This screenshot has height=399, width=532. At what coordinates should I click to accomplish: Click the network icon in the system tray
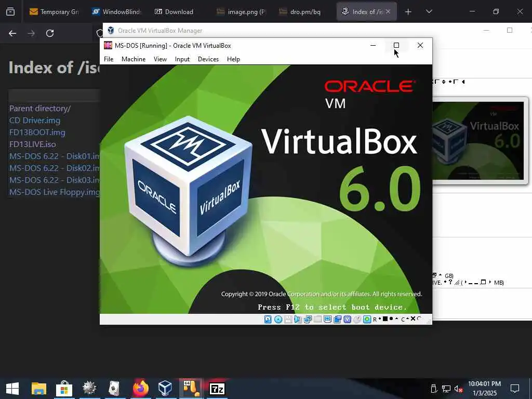pos(446,389)
